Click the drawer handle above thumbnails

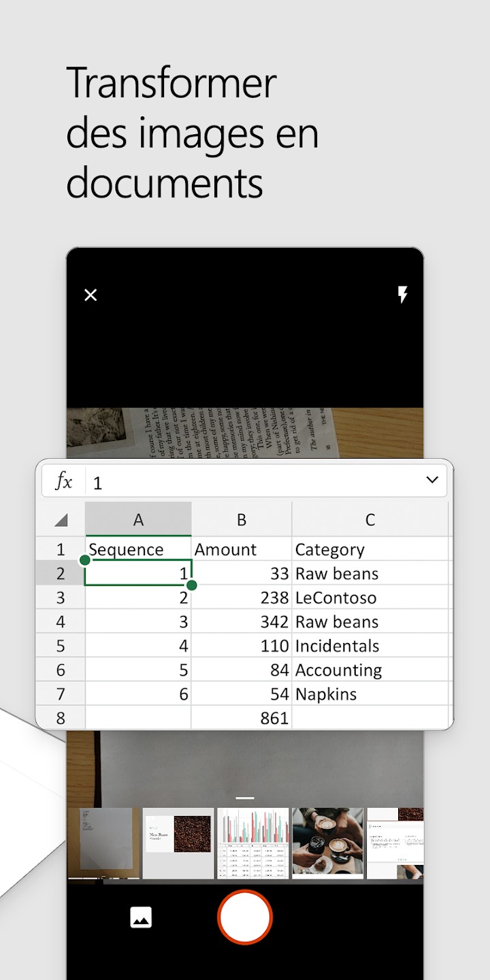[245, 798]
